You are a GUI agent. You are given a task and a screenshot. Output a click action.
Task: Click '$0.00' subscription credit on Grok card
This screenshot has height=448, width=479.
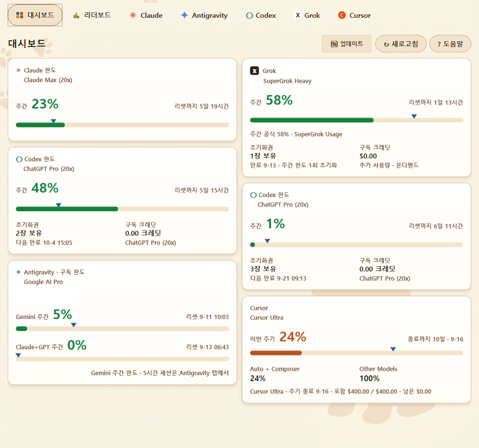tap(368, 156)
